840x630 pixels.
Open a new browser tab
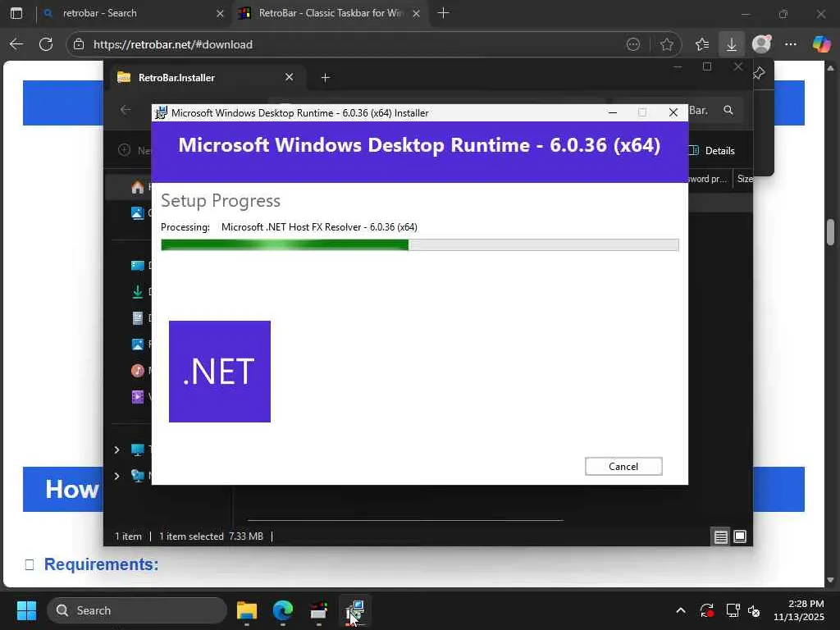443,13
